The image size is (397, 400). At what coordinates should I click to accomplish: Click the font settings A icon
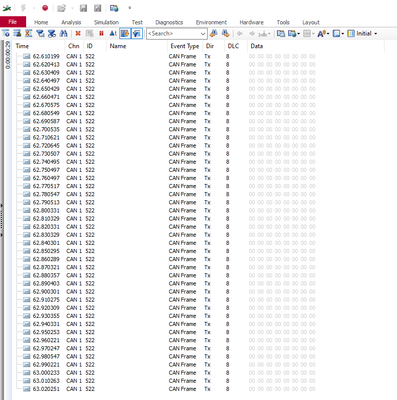322,33
